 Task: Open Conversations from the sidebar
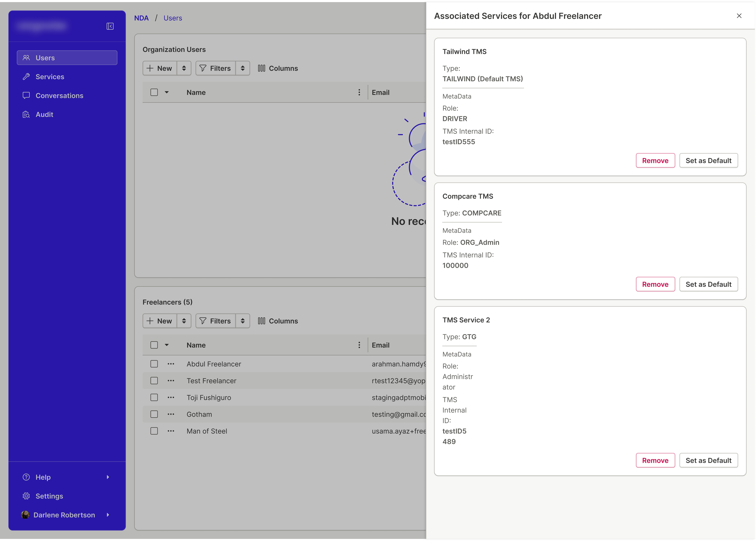point(59,96)
